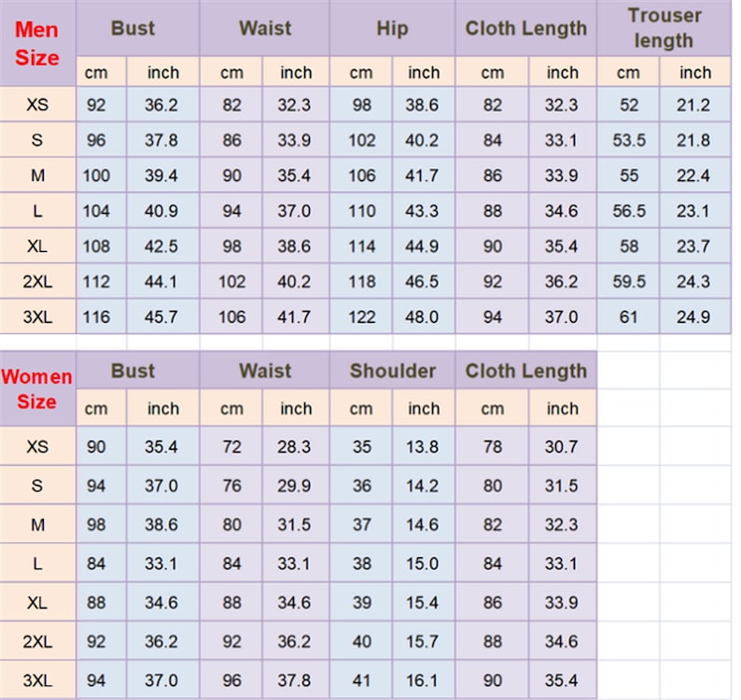Screen dimensions: 741x700
Task: Select the Men's Waist column header
Action: [264, 28]
